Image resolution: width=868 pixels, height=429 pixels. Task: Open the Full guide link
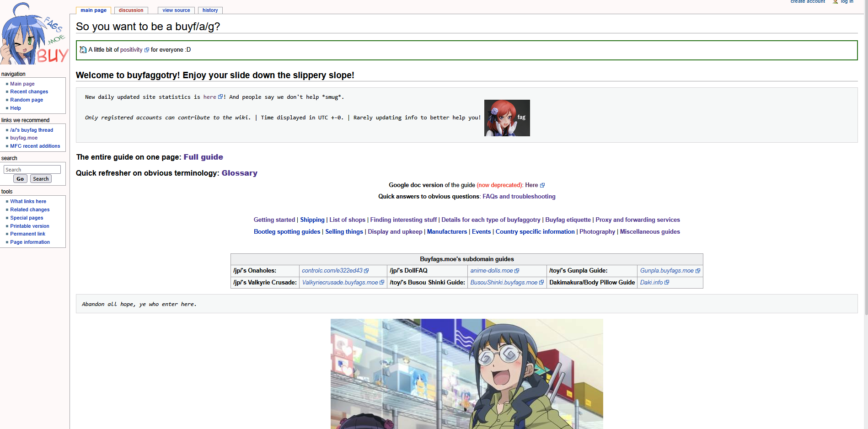pos(204,157)
